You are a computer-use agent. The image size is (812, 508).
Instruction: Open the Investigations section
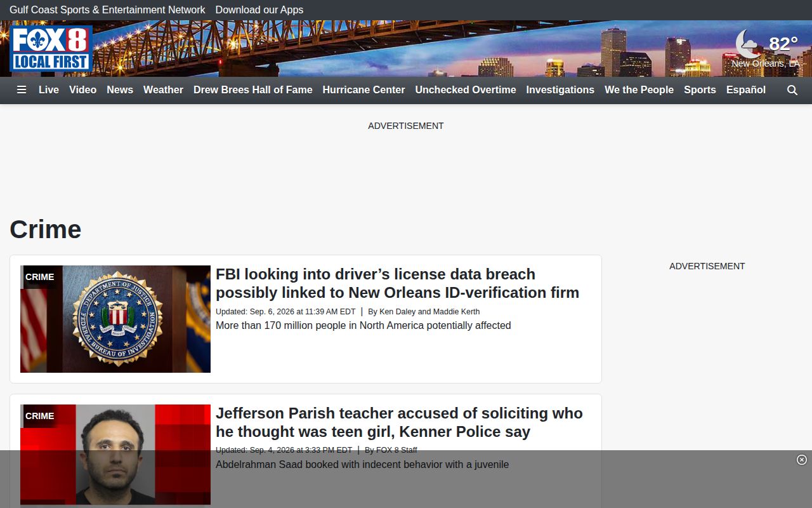(560, 90)
